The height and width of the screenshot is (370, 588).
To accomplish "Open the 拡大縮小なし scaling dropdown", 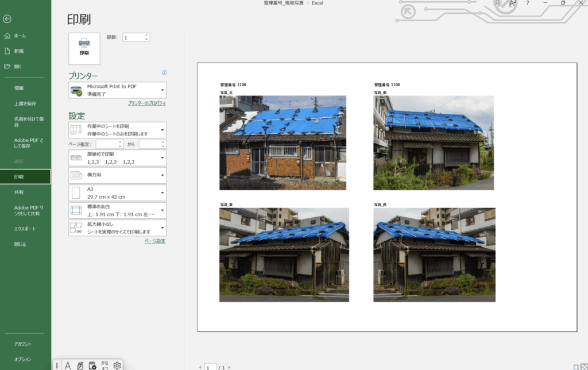I will [117, 228].
